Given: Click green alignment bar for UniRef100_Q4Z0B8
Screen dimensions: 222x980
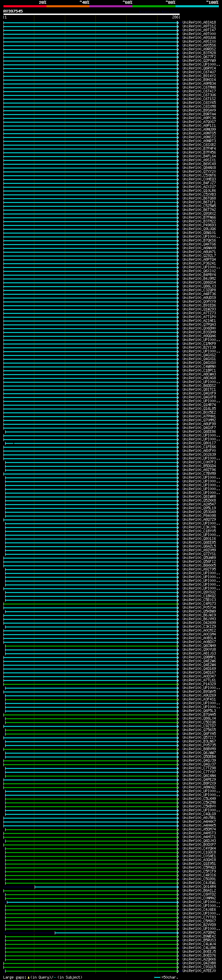Looking at the screenshot, I should pyautogui.click(x=91, y=963).
